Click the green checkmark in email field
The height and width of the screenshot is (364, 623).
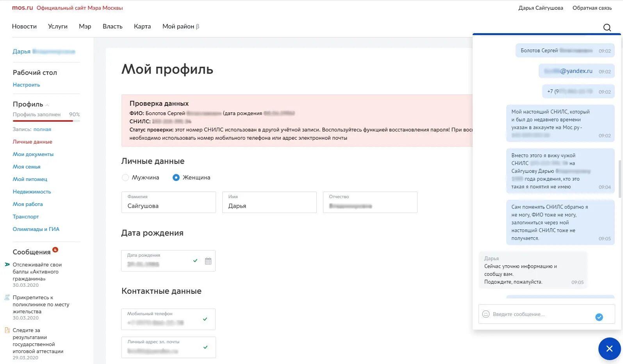[205, 347]
